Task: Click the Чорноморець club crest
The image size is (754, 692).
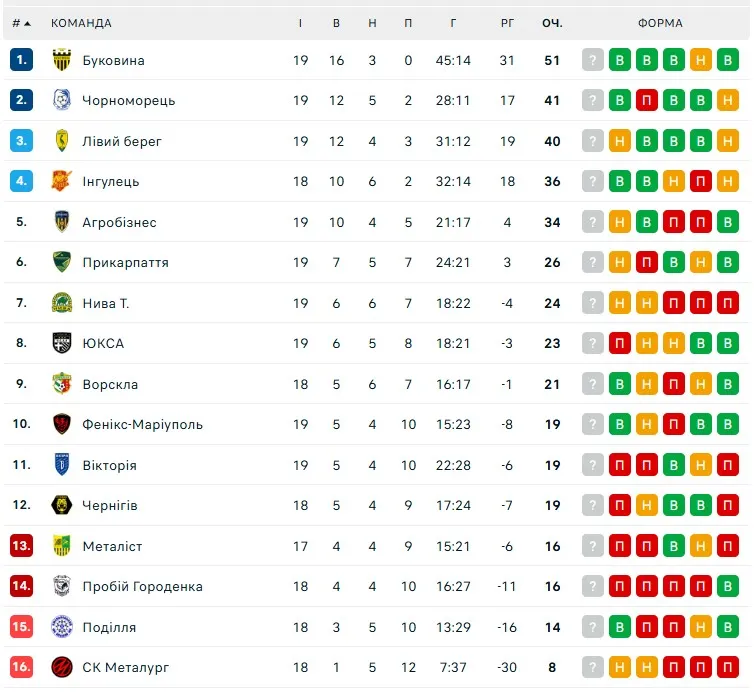Action: point(62,100)
